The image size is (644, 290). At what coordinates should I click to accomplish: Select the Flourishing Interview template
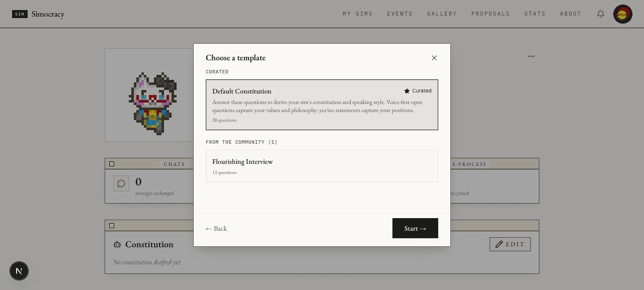click(322, 166)
